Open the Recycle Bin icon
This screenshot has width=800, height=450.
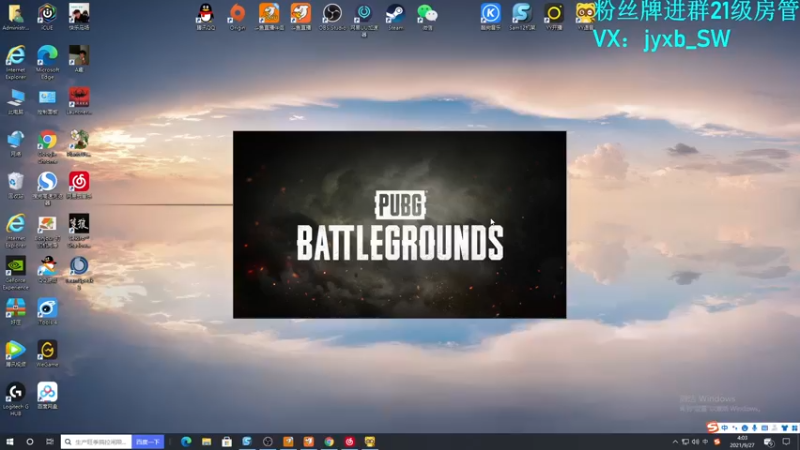click(16, 185)
